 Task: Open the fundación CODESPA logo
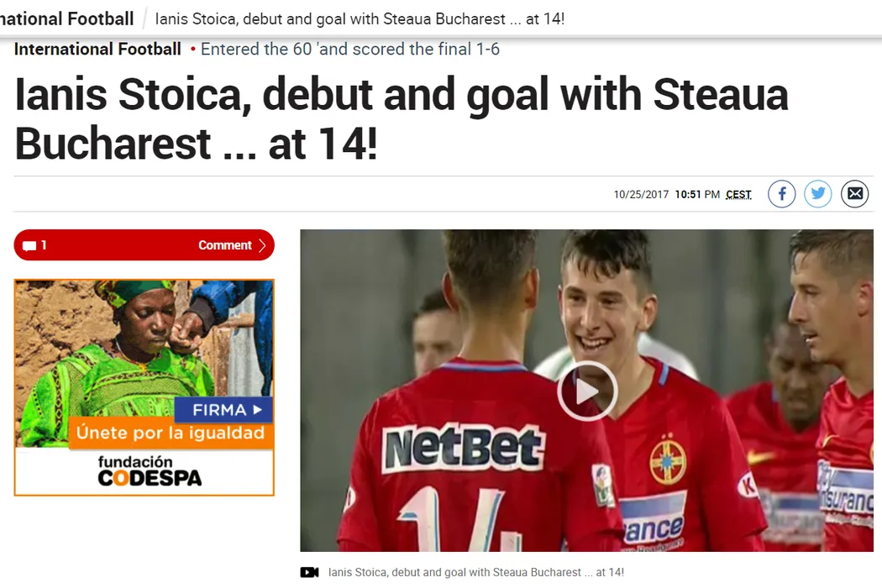149,471
